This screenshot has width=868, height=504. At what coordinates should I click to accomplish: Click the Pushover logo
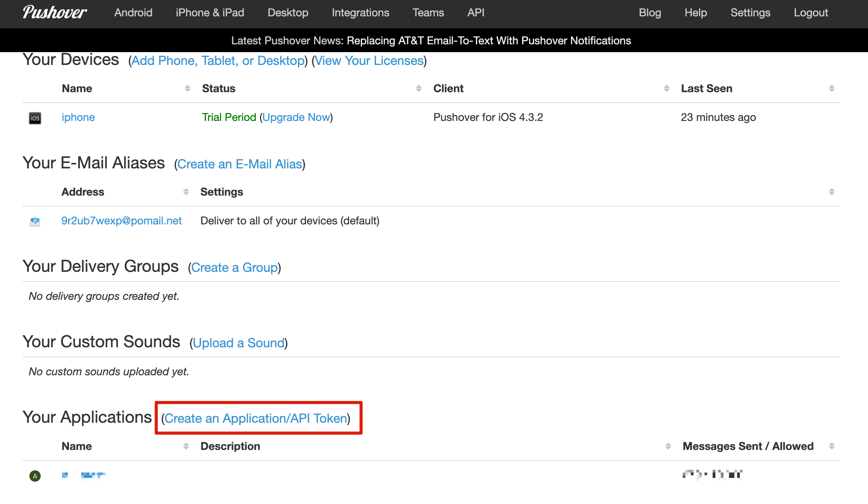tap(54, 12)
